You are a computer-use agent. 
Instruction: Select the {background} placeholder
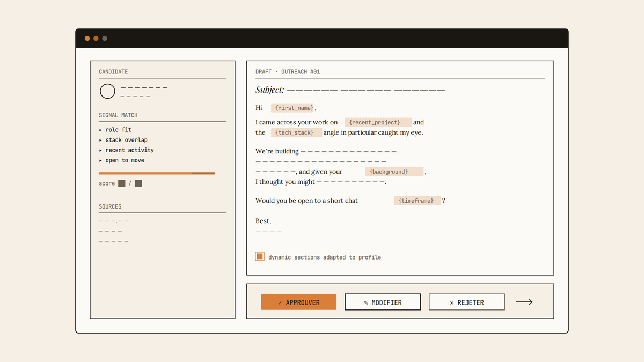pos(394,172)
